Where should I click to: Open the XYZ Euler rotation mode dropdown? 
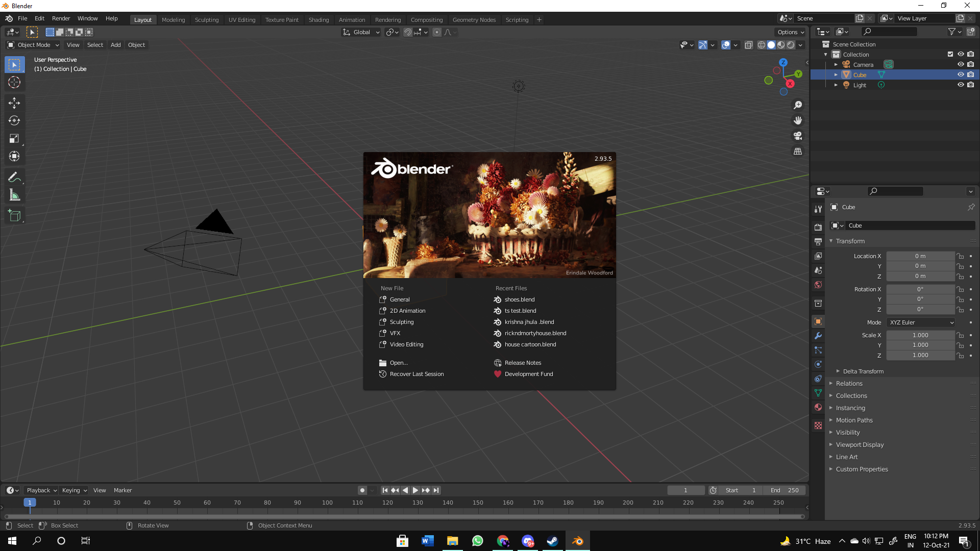[921, 322]
